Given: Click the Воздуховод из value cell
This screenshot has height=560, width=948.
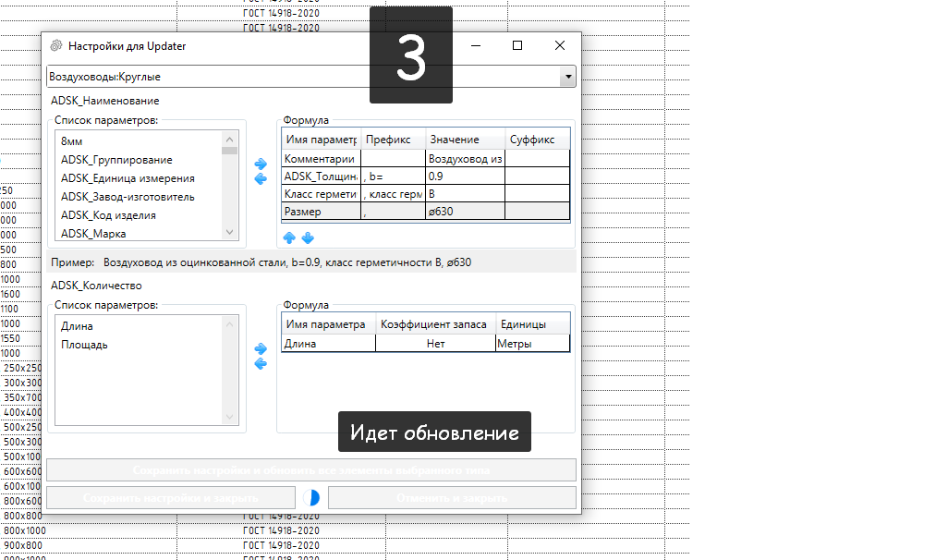Looking at the screenshot, I should click(x=465, y=158).
